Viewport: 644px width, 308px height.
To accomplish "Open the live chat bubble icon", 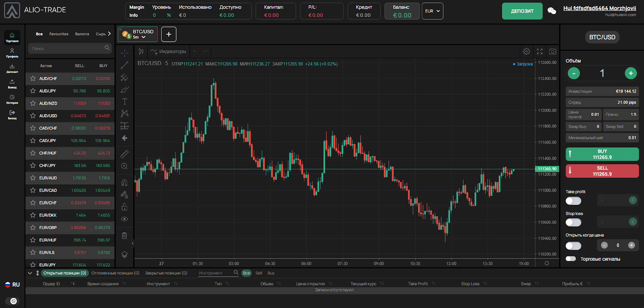I will (x=552, y=11).
